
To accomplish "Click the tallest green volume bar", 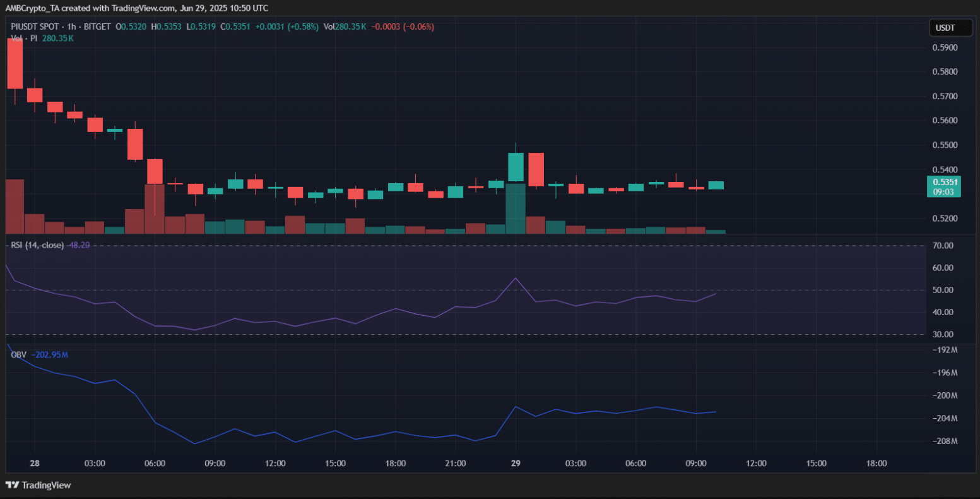I will 516,208.
